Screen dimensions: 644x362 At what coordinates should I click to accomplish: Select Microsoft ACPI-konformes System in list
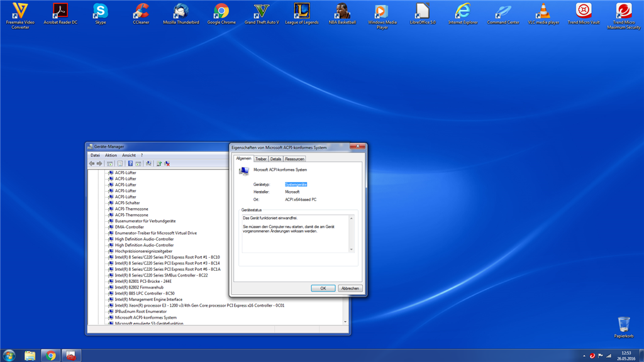tap(145, 317)
